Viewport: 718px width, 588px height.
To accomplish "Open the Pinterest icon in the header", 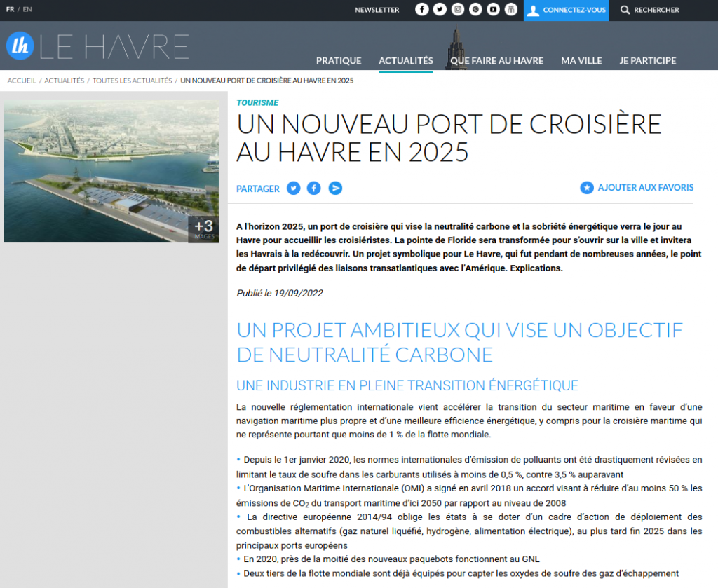I will point(475,10).
